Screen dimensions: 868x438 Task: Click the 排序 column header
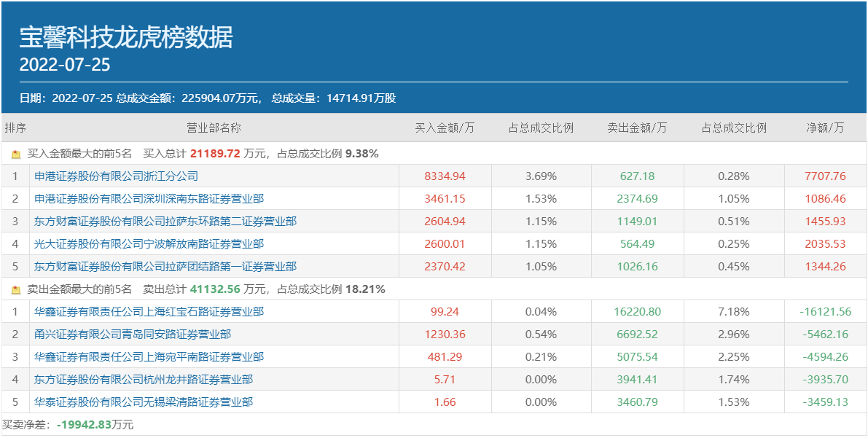pyautogui.click(x=15, y=128)
